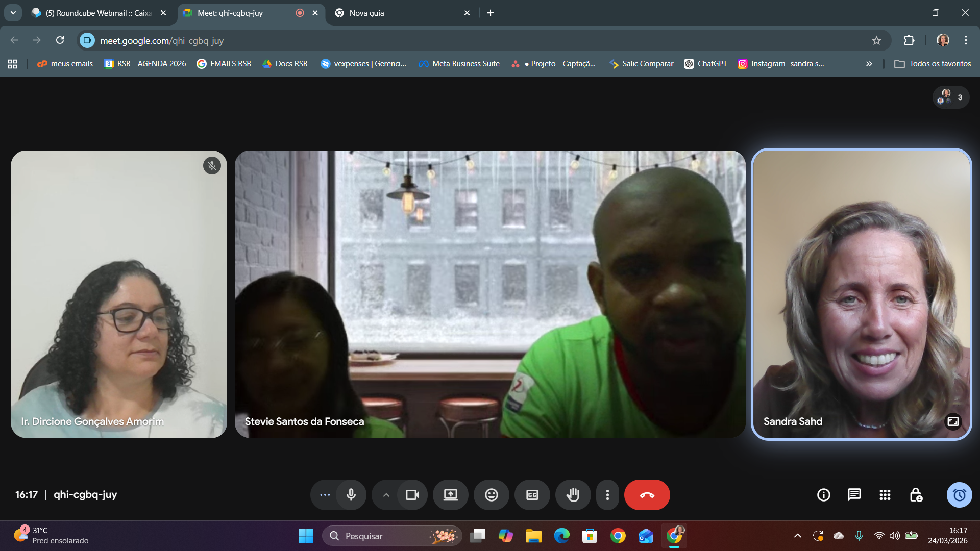Switch to the Nova guia tab

click(398, 13)
